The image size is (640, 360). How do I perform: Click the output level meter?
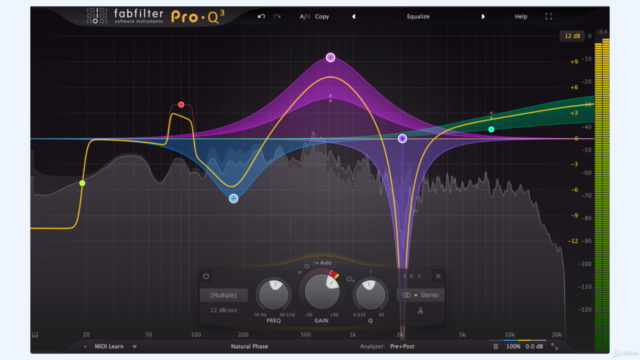(602, 195)
